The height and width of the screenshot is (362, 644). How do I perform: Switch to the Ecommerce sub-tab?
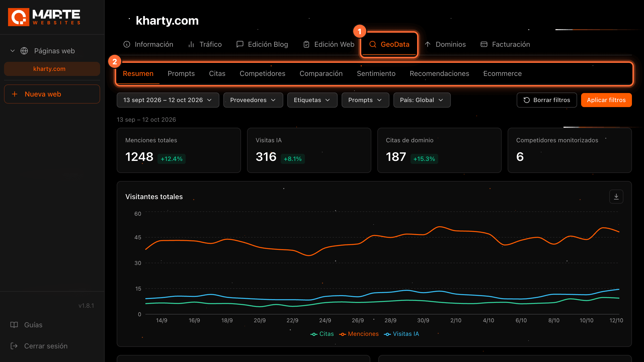pos(502,74)
